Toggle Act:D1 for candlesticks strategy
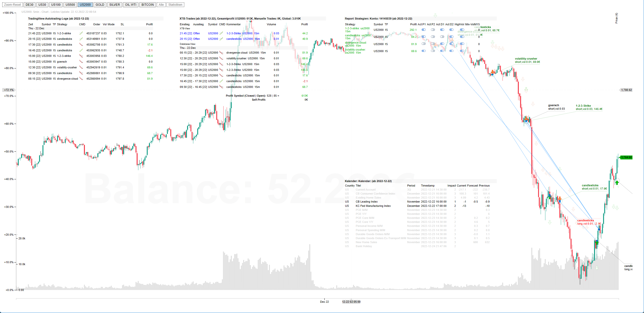This screenshot has width=644, height=313. (x=442, y=37)
